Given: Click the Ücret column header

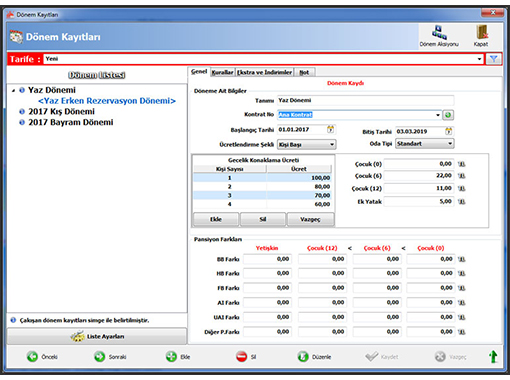Looking at the screenshot, I should (x=299, y=169).
